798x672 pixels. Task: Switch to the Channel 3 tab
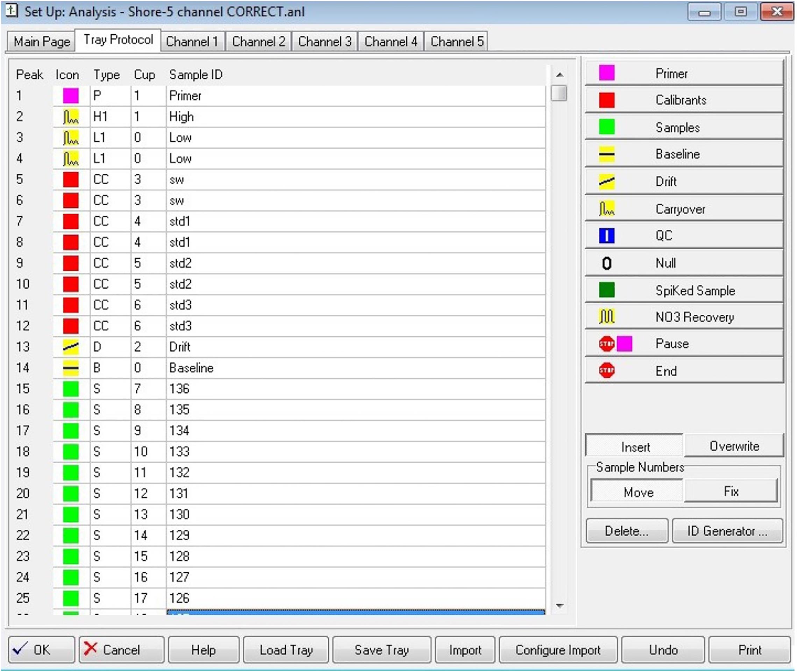(325, 41)
